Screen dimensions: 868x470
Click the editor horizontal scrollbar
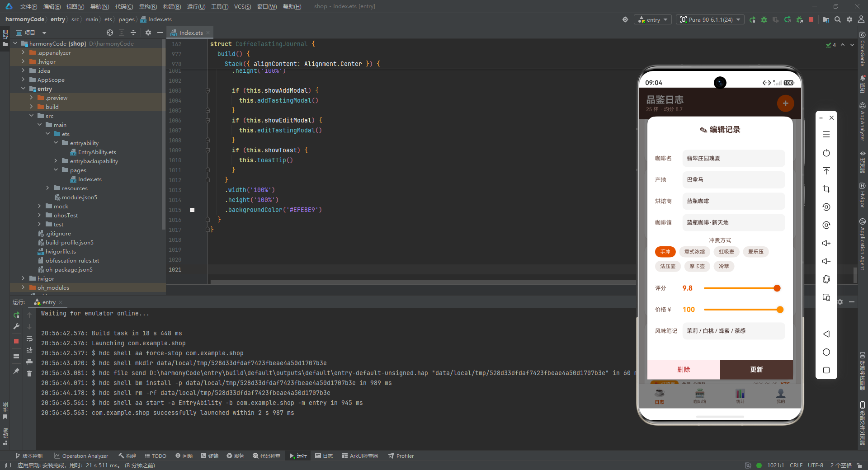tap(423, 282)
